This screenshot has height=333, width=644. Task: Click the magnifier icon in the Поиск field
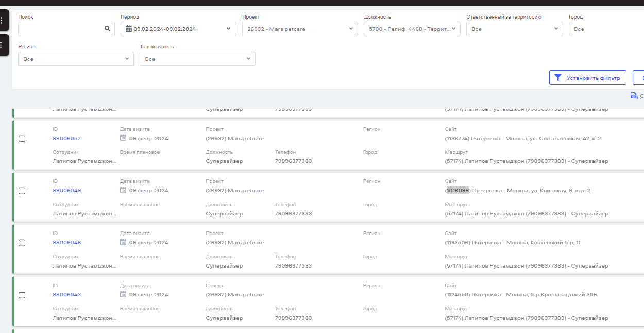pos(107,29)
